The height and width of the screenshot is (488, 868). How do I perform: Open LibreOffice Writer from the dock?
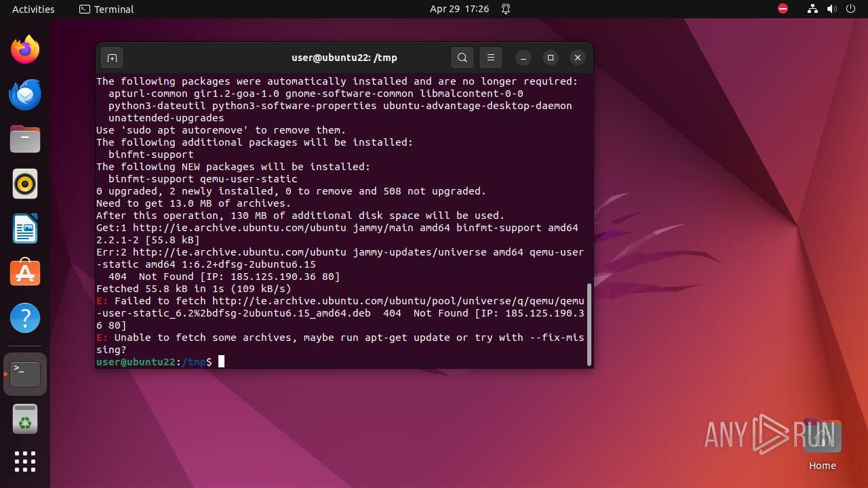point(25,228)
